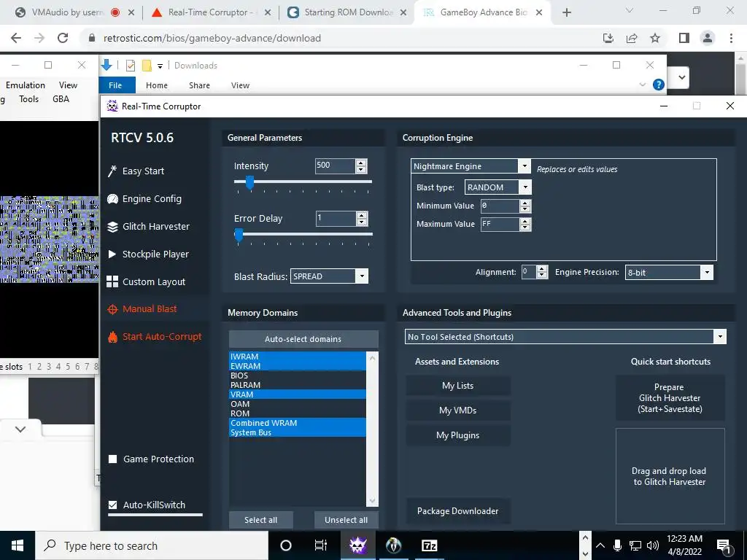Toggle the browser side panel icon
Image resolution: width=747 pixels, height=560 pixels.
click(x=684, y=38)
